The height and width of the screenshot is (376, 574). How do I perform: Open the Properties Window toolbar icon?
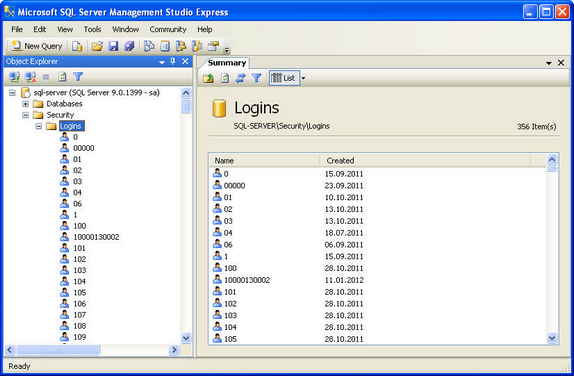coord(213,46)
